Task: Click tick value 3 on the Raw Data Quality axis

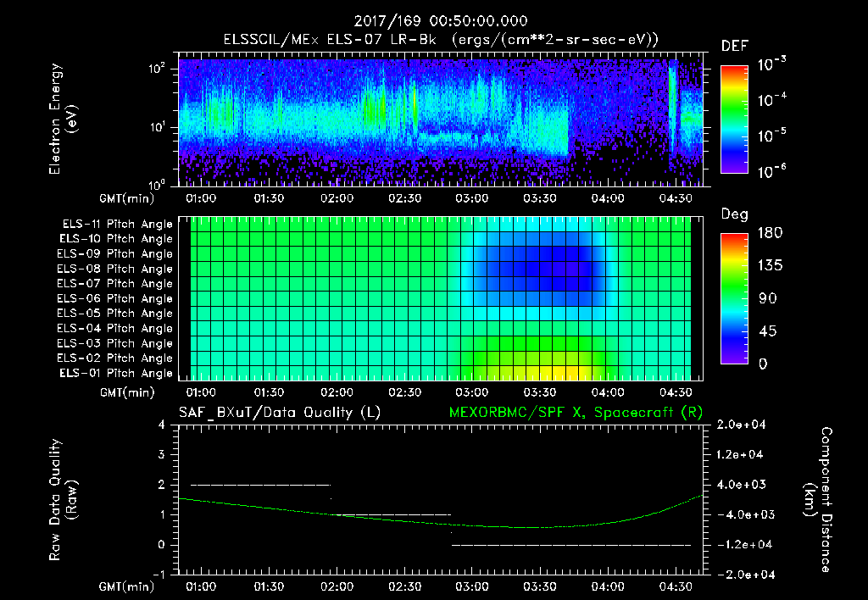Action: tap(162, 454)
